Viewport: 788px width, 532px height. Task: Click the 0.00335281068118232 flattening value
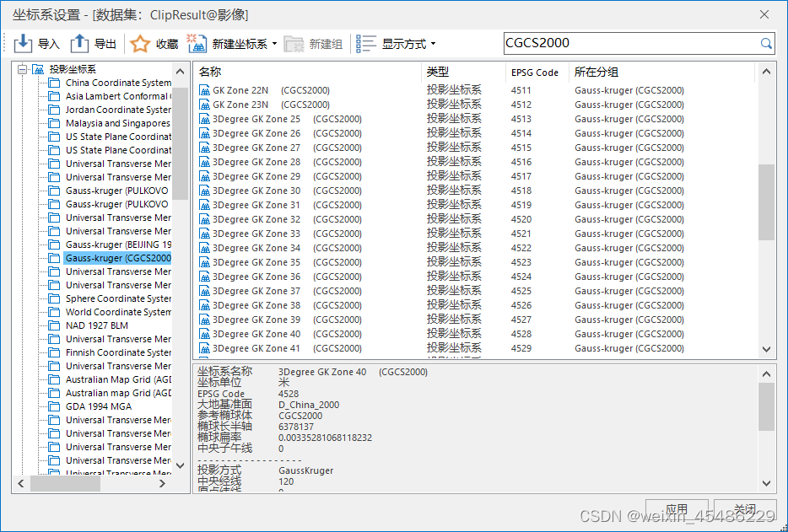click(325, 438)
